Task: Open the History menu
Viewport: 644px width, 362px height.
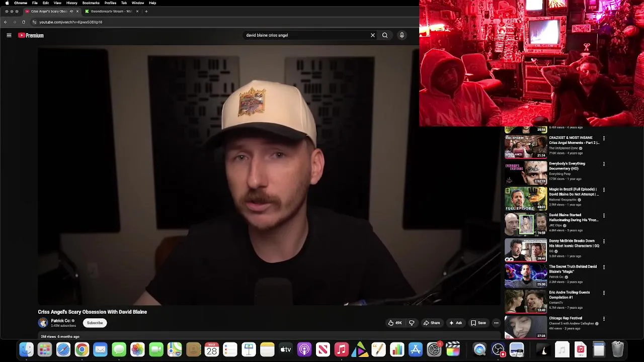Action: click(x=72, y=3)
